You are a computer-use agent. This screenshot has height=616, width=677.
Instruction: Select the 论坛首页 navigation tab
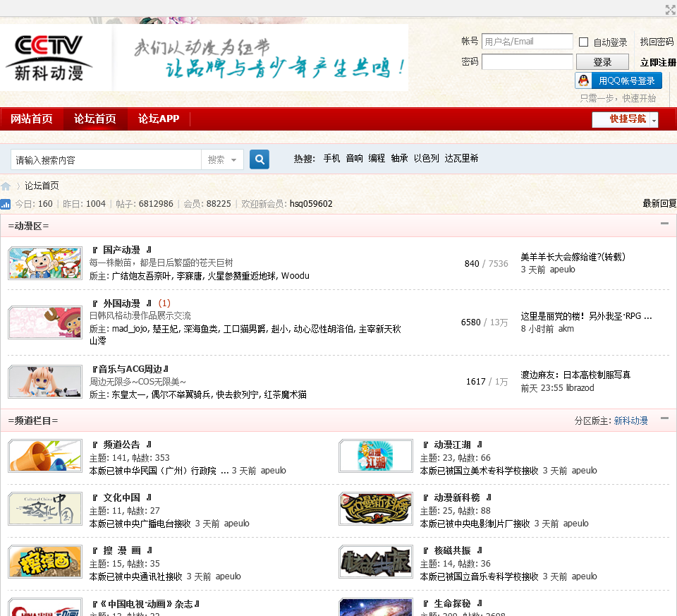tap(95, 119)
